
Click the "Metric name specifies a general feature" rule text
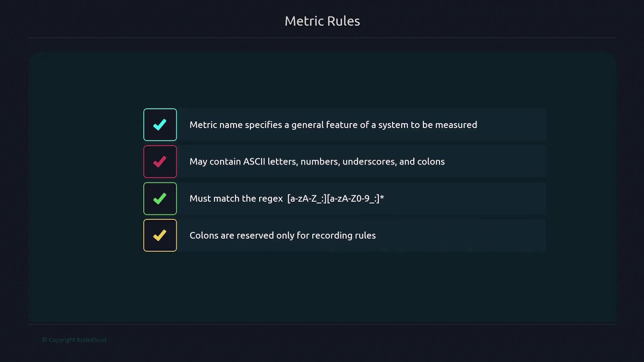[333, 125]
